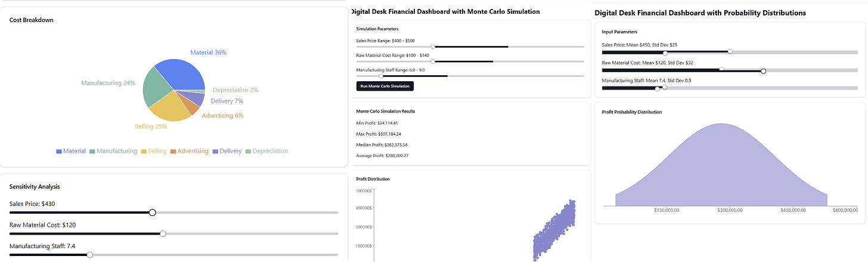
Task: Toggle the Manufacturing legend entry
Action: (x=113, y=152)
